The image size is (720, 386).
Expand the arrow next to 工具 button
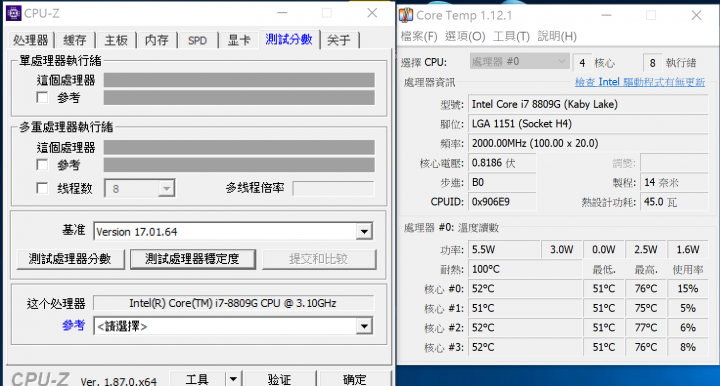(233, 379)
